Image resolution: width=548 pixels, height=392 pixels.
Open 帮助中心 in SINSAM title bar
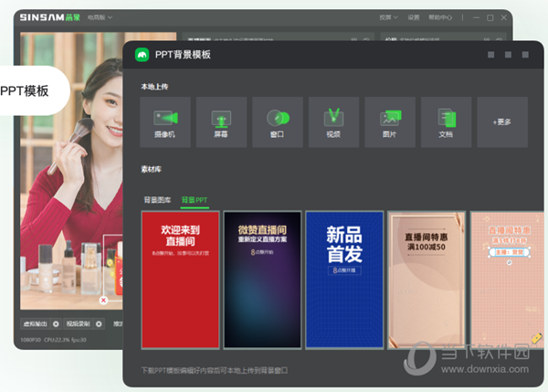pos(440,17)
